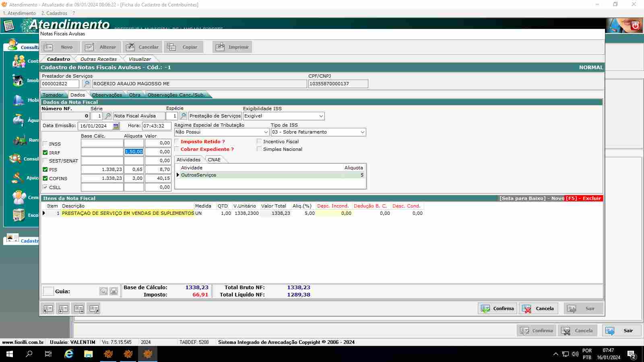Screen dimensions: 644x362
Task: Enable the INSS checkbox
Action: pyautogui.click(x=45, y=144)
